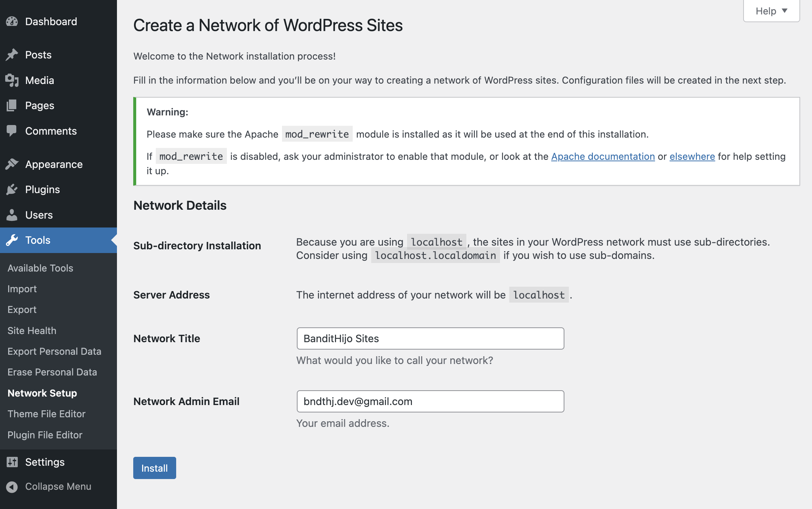The image size is (812, 509).
Task: Open Site Health submenu item
Action: pos(32,331)
